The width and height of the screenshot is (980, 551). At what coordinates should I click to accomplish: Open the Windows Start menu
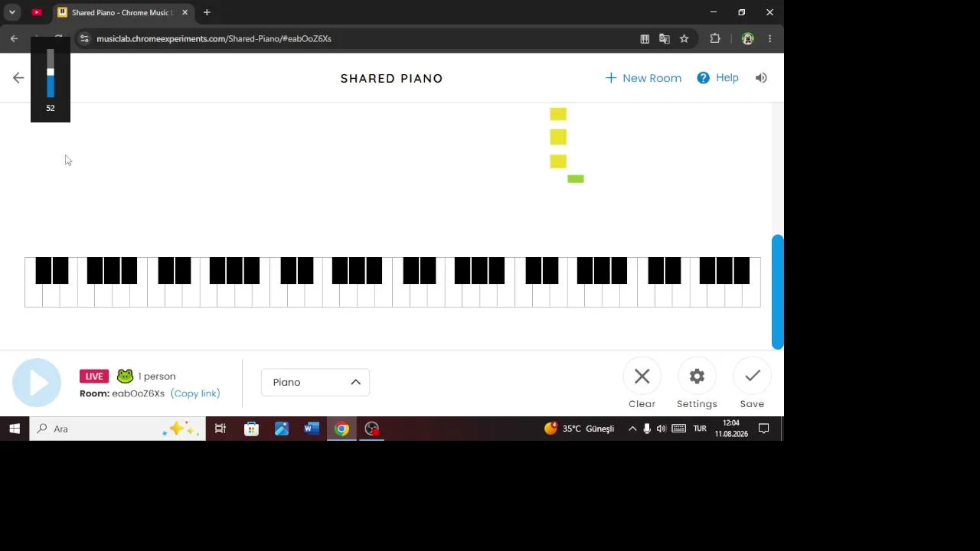coord(15,429)
